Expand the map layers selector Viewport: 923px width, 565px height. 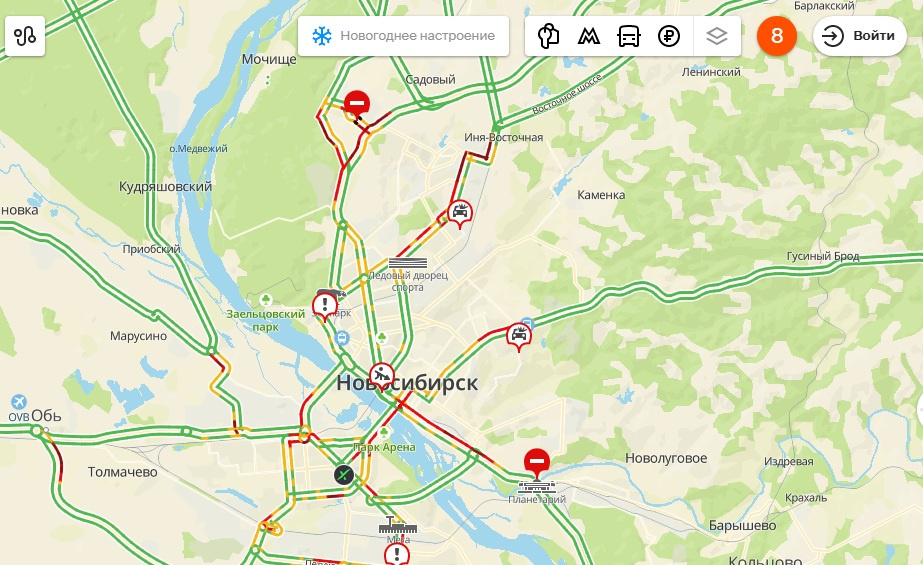[x=716, y=36]
